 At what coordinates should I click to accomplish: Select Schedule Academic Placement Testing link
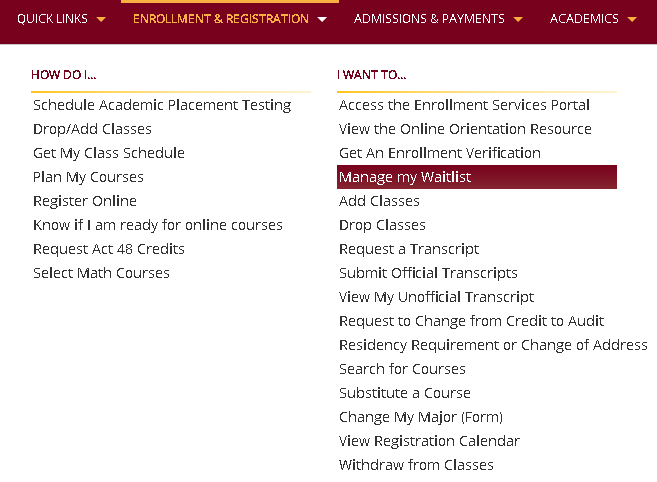[162, 105]
